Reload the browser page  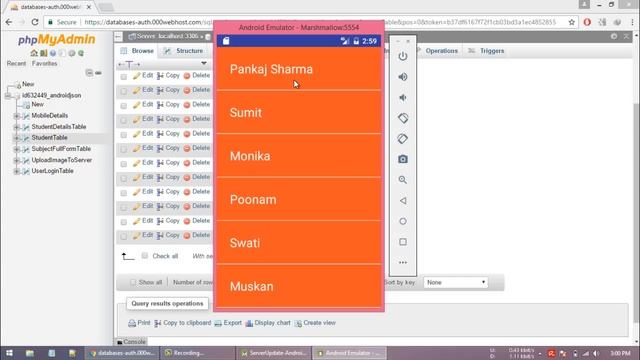coord(35,22)
